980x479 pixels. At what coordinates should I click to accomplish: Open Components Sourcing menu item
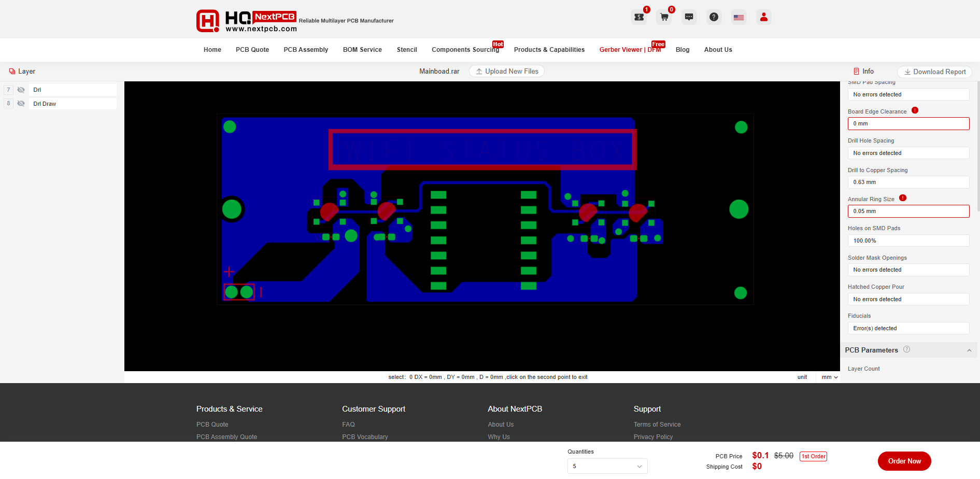(465, 50)
